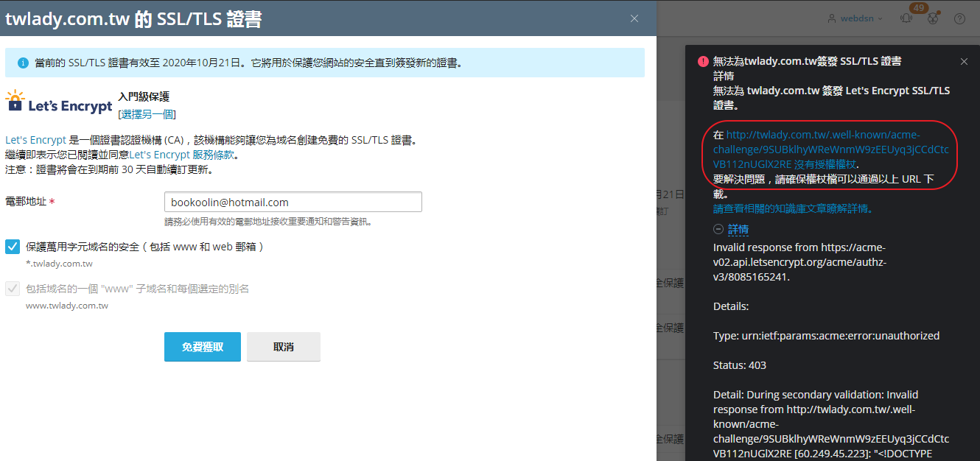Click the Status: 403 text
Screen dimensions: 980x461
pos(740,365)
